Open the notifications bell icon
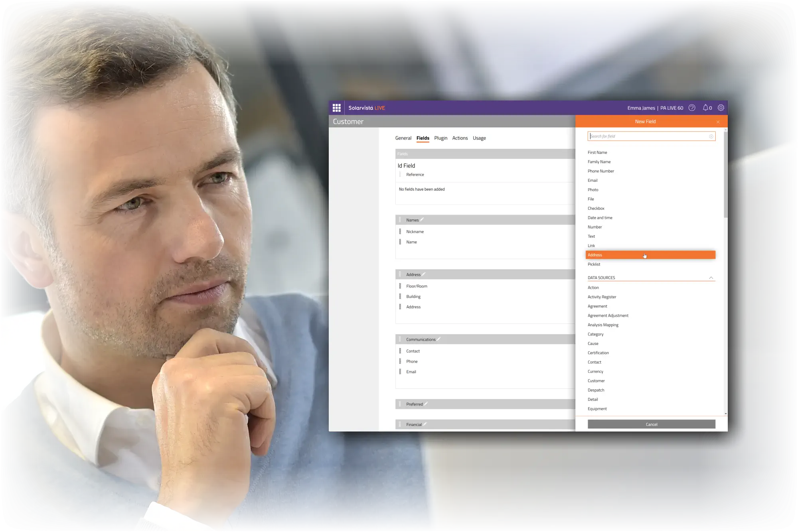This screenshot has width=798, height=532. pos(705,108)
